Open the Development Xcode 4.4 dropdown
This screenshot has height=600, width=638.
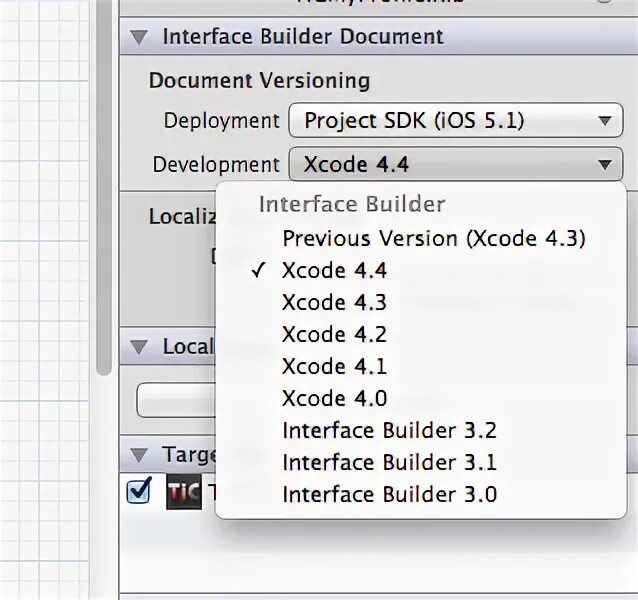[456, 164]
